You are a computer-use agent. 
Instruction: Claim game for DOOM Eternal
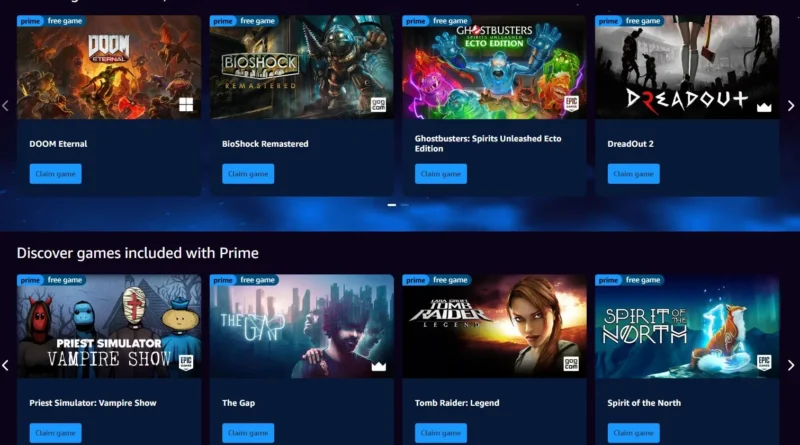(x=56, y=174)
